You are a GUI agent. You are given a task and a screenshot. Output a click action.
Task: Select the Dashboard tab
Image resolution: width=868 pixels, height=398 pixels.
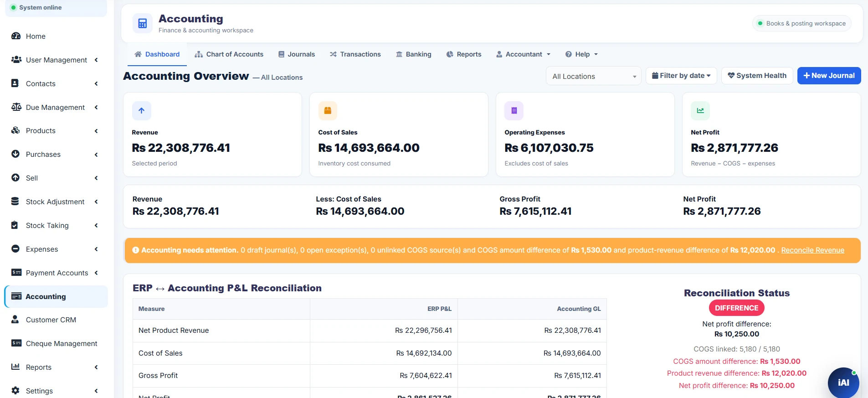(x=157, y=54)
